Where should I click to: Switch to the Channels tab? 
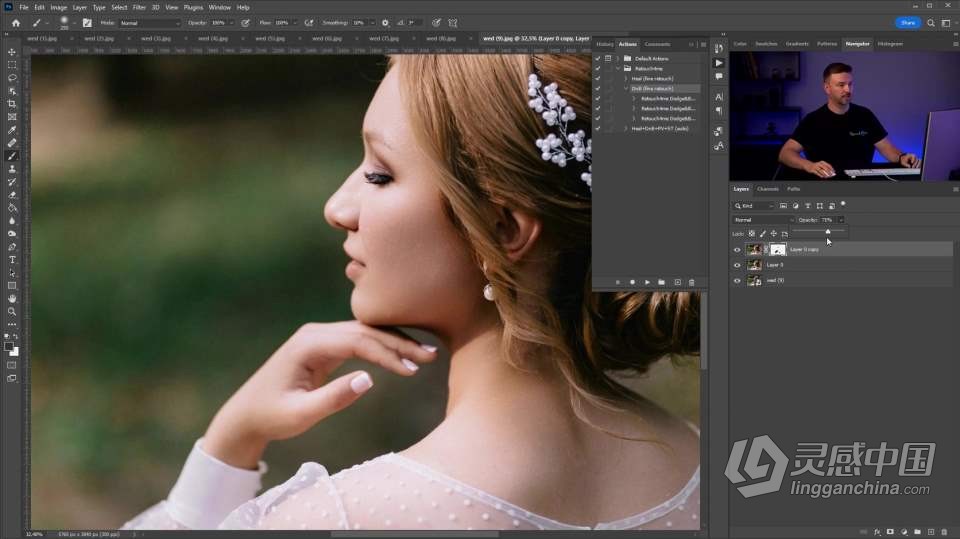point(768,188)
